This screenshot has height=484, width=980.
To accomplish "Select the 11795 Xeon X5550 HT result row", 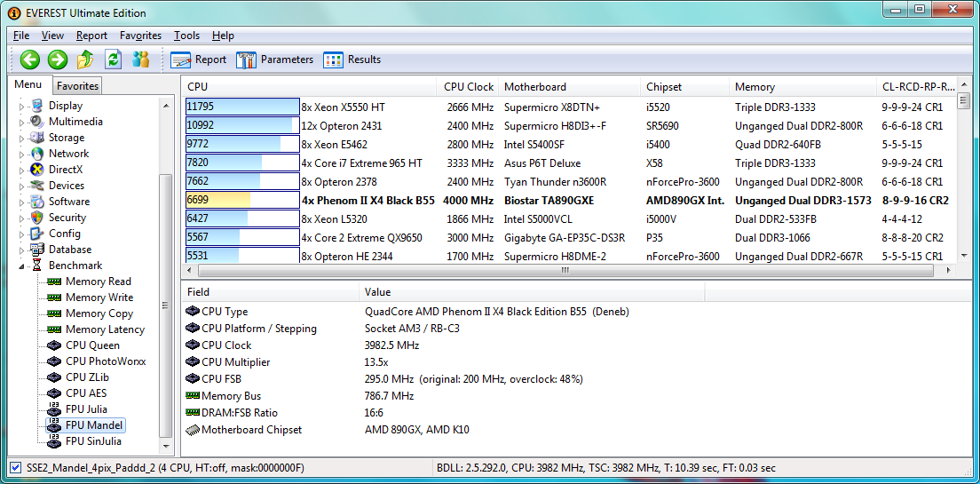I will [570, 107].
